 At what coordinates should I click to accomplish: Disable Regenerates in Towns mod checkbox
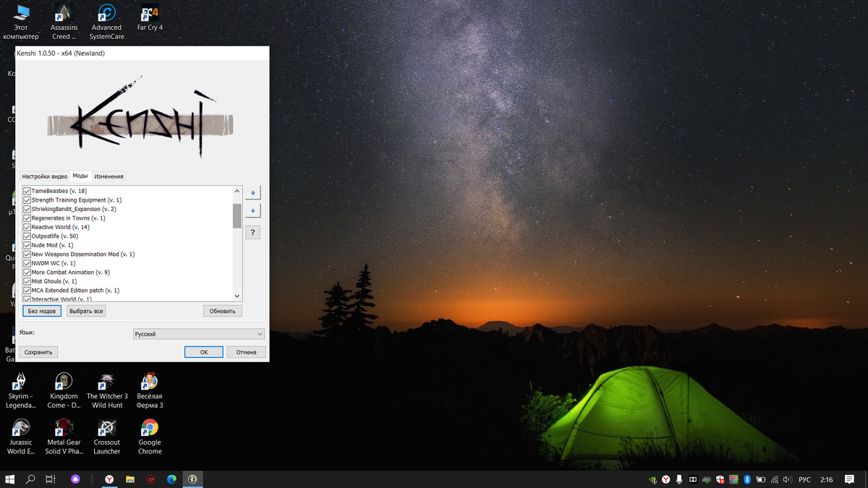pos(27,218)
